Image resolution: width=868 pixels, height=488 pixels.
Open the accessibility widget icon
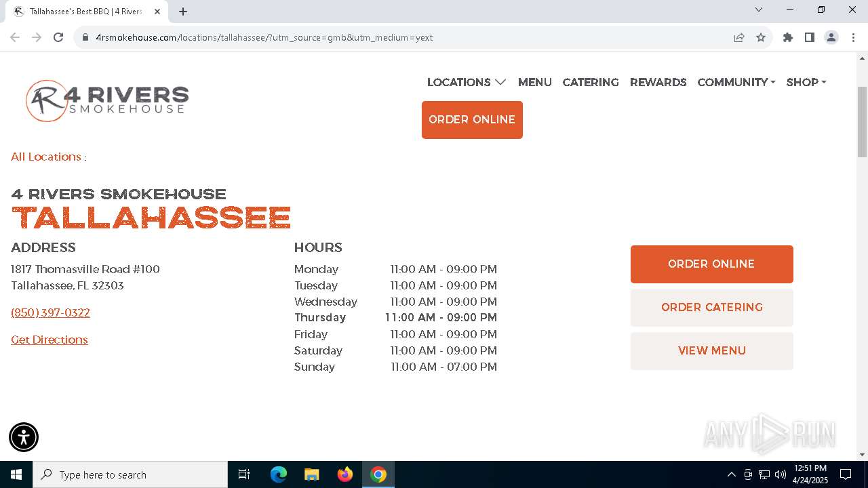[x=24, y=437]
